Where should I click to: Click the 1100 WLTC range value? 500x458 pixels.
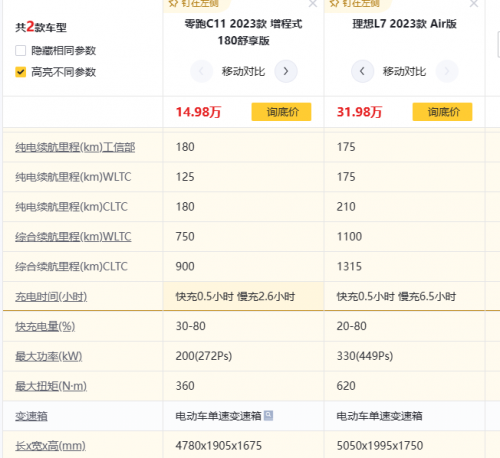[349, 237]
